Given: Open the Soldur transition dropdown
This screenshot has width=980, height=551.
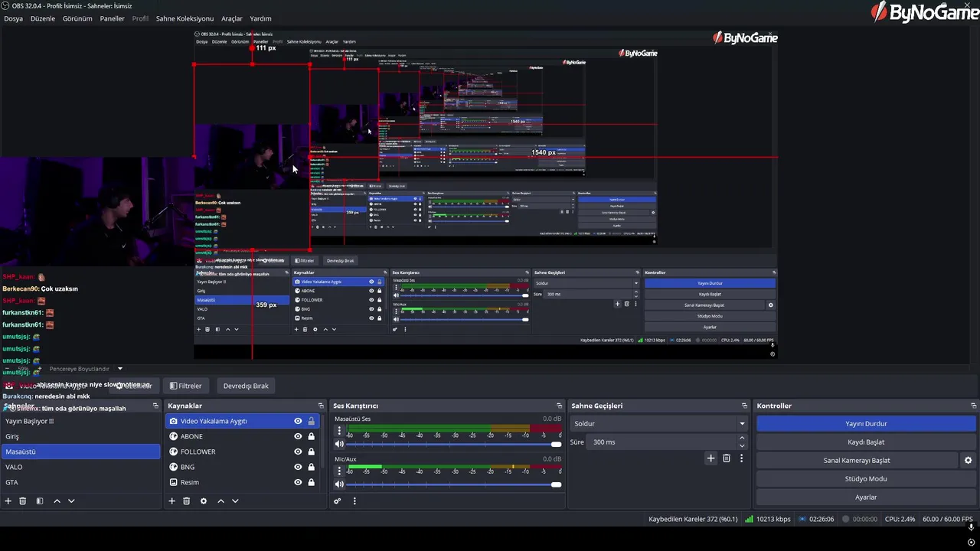Looking at the screenshot, I should [x=659, y=423].
